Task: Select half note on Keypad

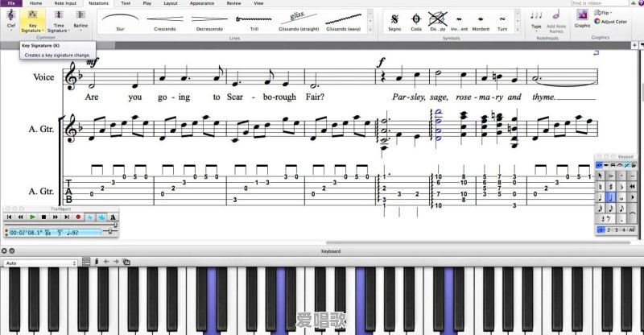Action: tap(611, 197)
